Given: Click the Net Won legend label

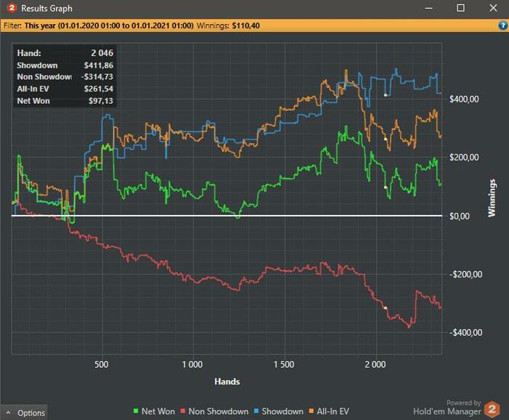Looking at the screenshot, I should point(158,411).
